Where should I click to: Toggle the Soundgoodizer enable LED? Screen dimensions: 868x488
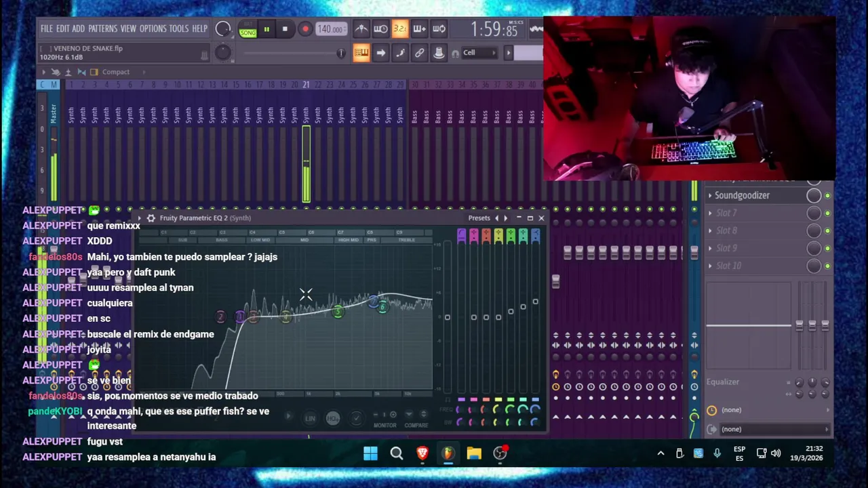[x=827, y=196]
